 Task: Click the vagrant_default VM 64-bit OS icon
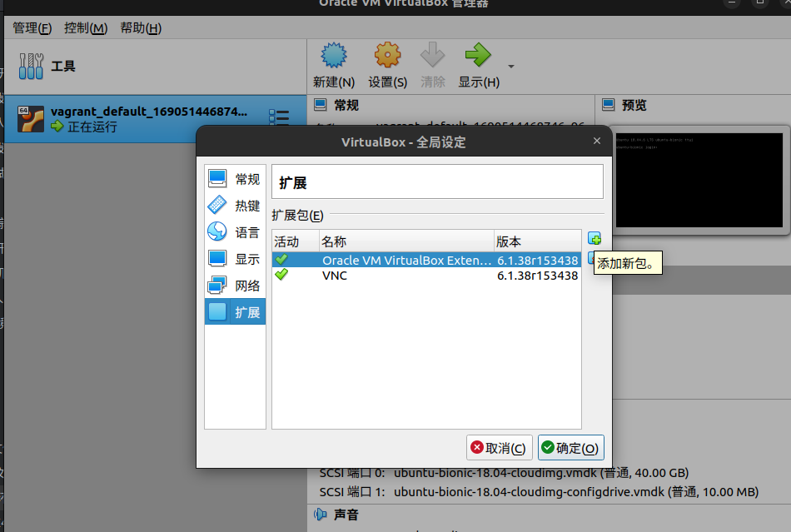(x=30, y=118)
